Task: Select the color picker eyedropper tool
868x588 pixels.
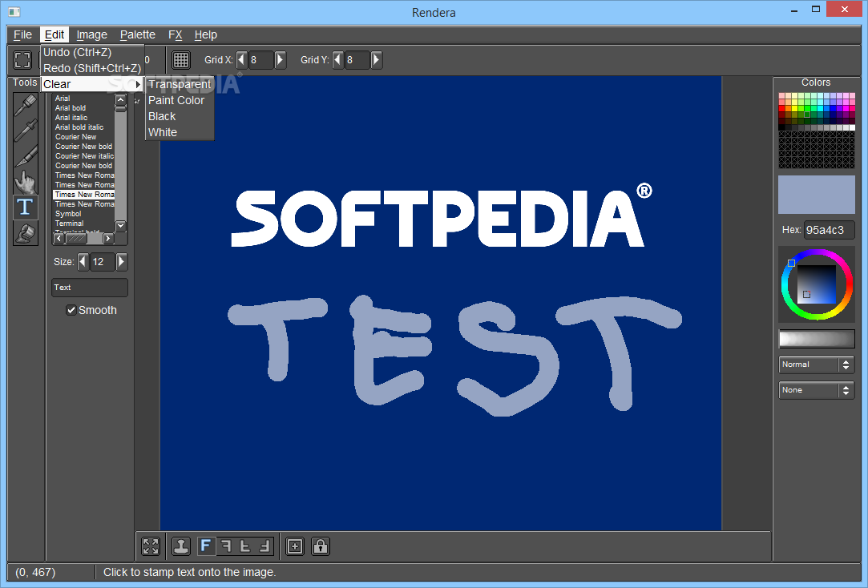Action: (x=26, y=130)
